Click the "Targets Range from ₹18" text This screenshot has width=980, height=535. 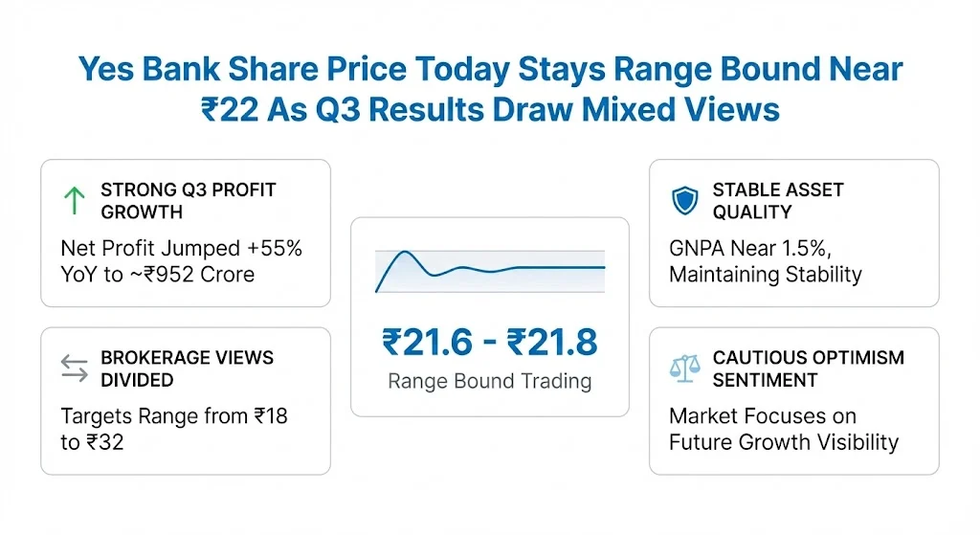coord(174,416)
